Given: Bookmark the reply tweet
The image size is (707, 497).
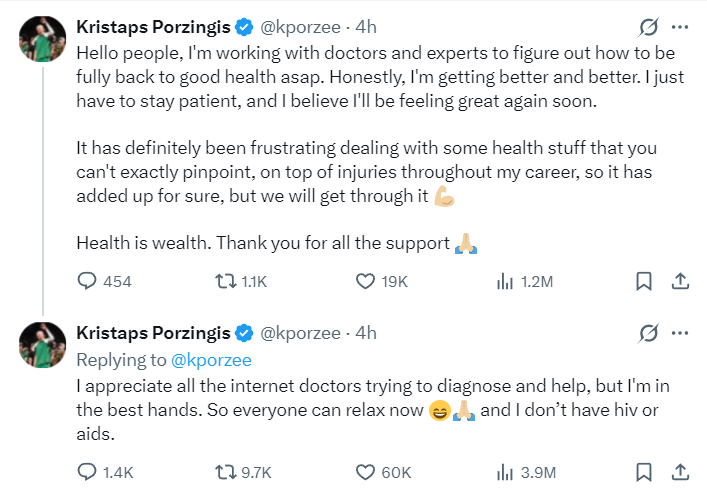Looking at the screenshot, I should (643, 472).
